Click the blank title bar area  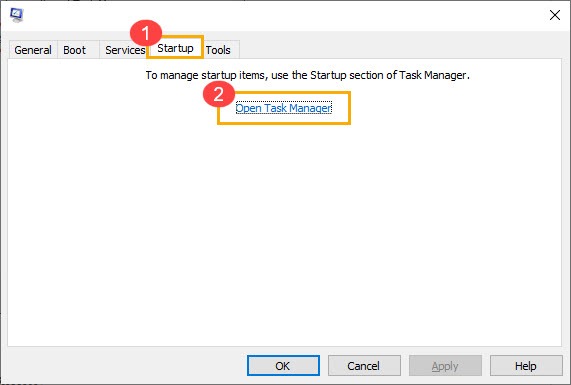pyautogui.click(x=284, y=15)
